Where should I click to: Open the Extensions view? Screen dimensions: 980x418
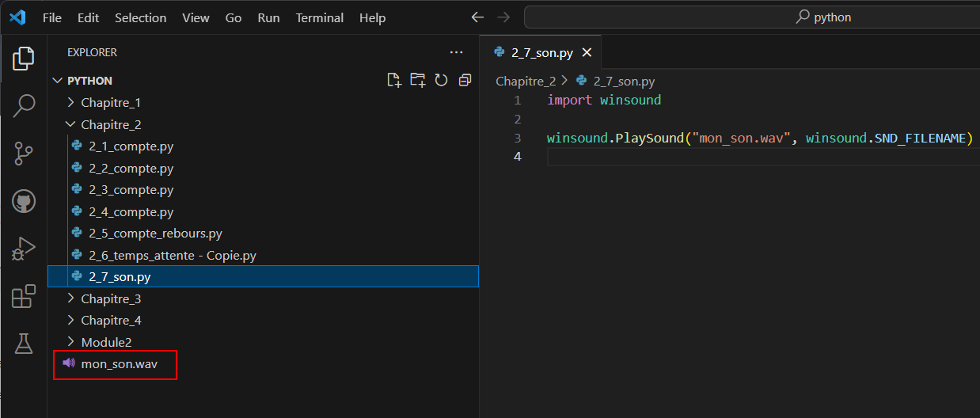(x=24, y=296)
